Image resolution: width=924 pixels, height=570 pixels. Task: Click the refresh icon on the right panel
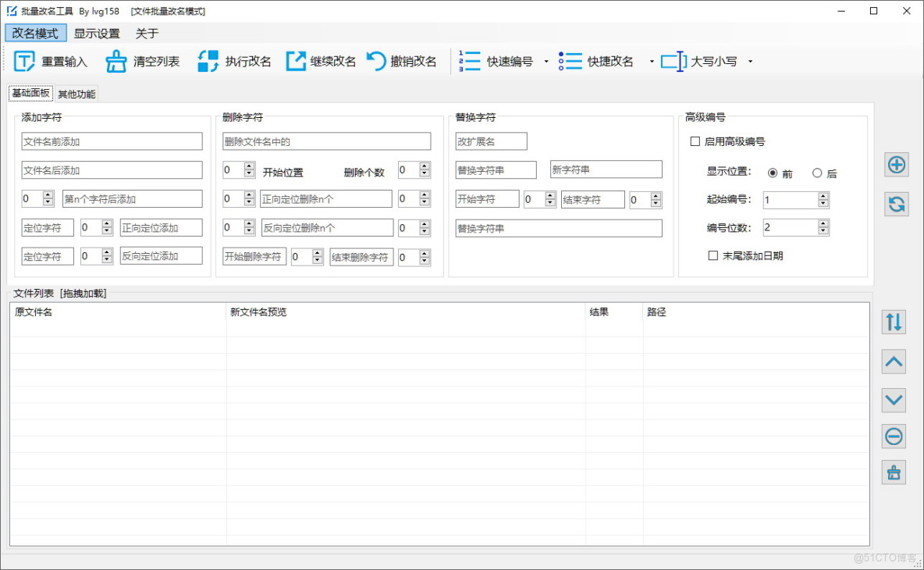[896, 204]
